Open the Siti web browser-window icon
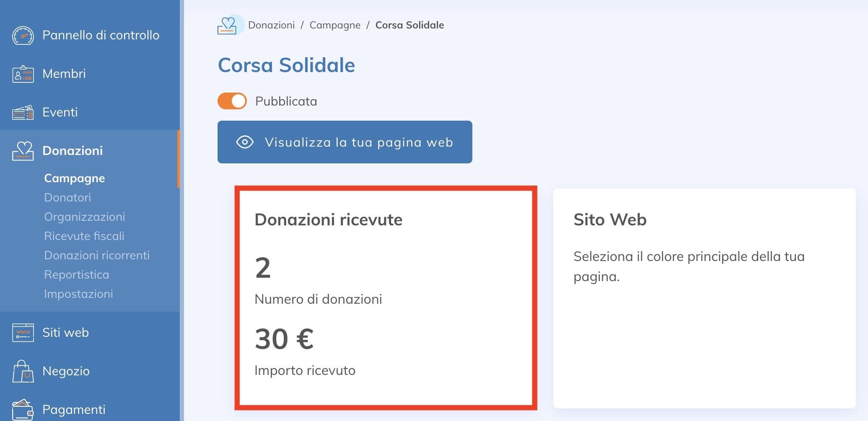The image size is (868, 421). coord(23,332)
